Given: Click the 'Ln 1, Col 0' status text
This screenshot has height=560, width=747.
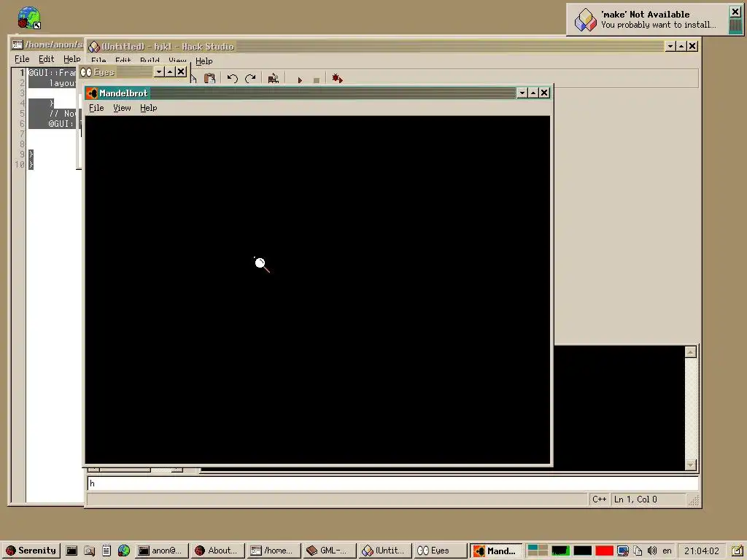Looking at the screenshot, I should 635,499.
